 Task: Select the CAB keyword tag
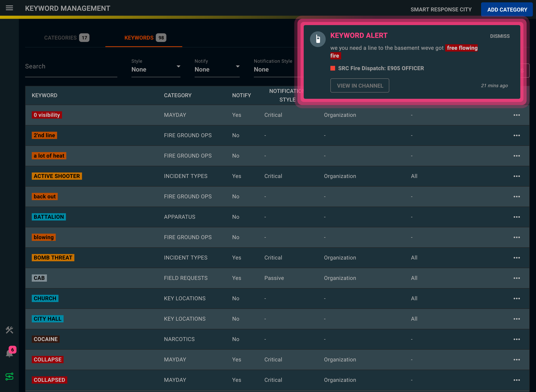click(39, 278)
